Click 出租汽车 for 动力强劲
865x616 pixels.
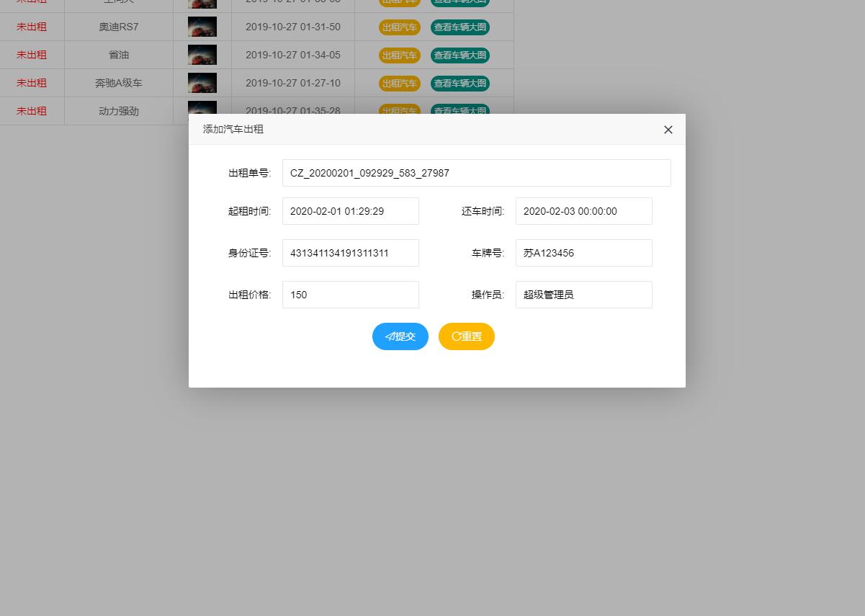pos(399,111)
